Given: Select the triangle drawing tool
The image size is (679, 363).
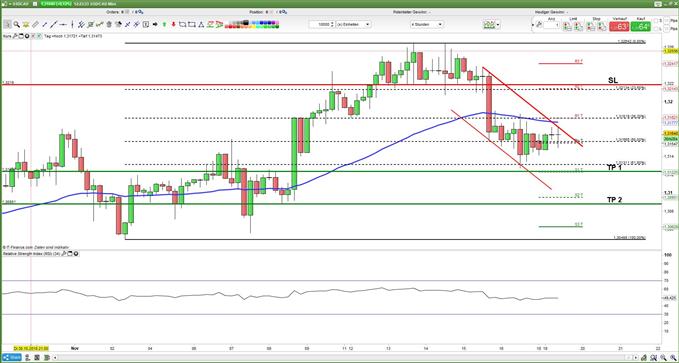Looking at the screenshot, I should point(201,24).
